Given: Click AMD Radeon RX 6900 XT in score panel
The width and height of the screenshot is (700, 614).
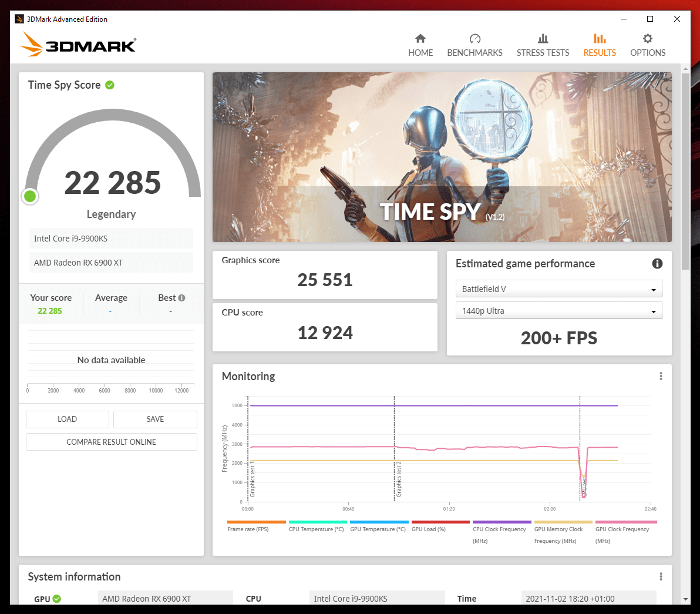Looking at the screenshot, I should (111, 263).
